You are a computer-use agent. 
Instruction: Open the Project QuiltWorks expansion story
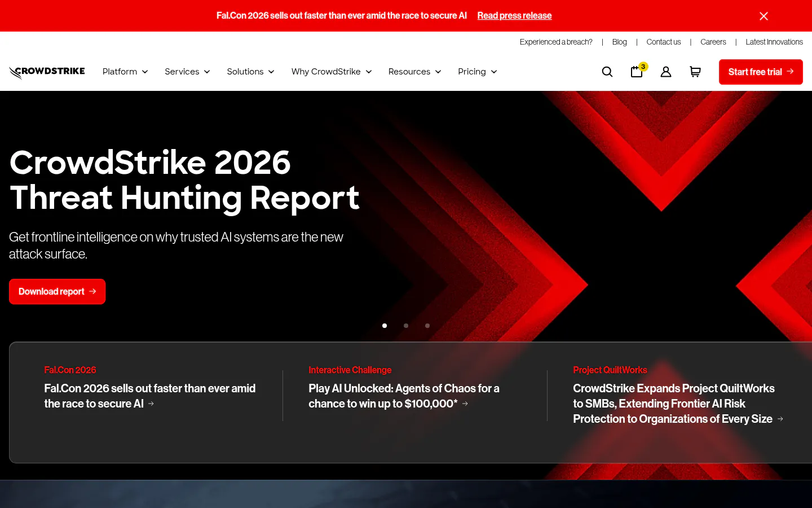point(678,404)
